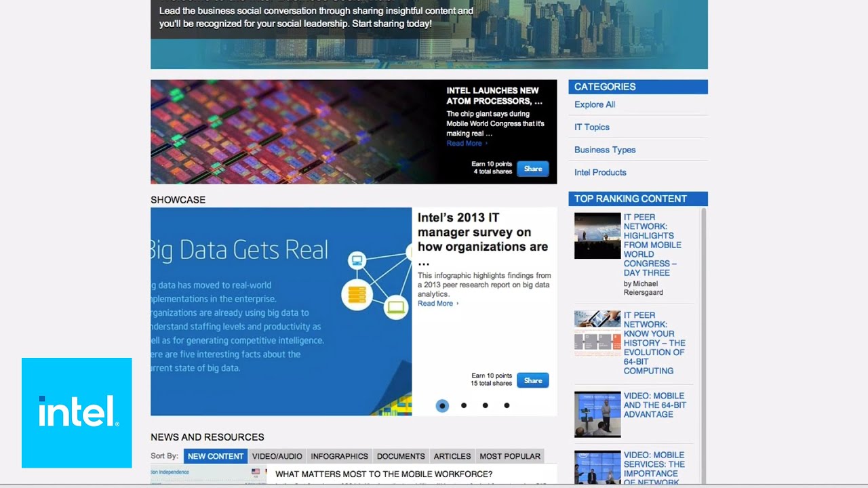Click the Earn 10 points 15 total shares text

pyautogui.click(x=492, y=380)
